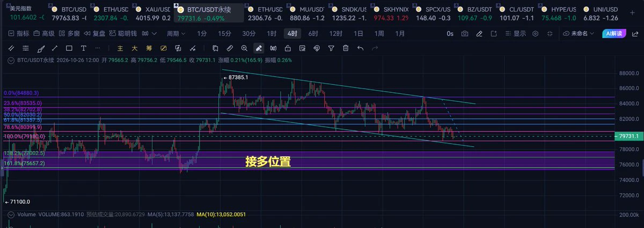
Task: Select the 1分 timeframe
Action: click(x=202, y=33)
